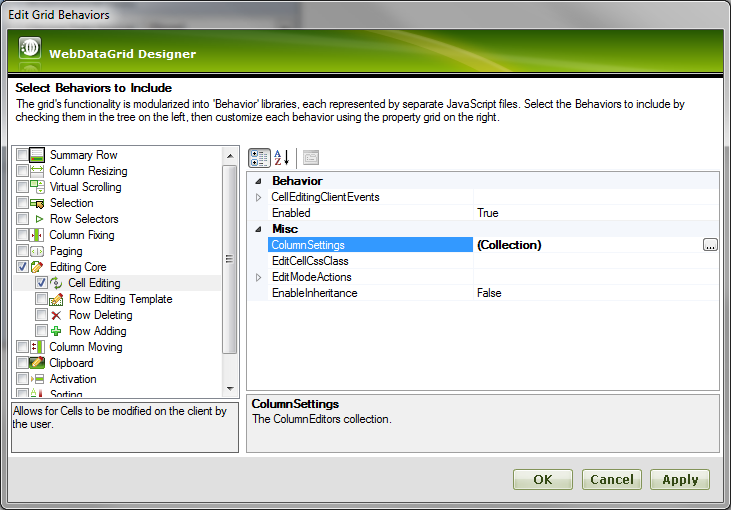Check the Summary Row checkbox
731x510 pixels.
(x=22, y=154)
